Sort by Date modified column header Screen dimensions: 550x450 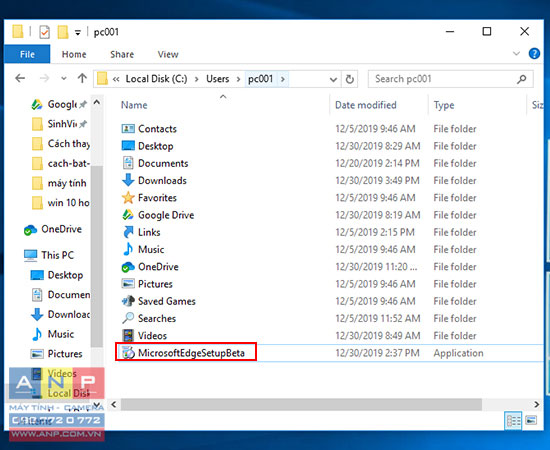click(x=365, y=105)
